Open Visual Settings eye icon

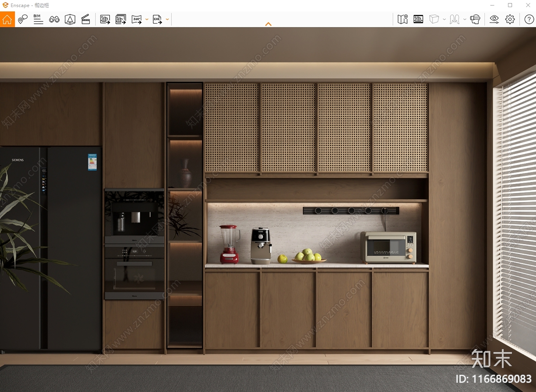494,19
